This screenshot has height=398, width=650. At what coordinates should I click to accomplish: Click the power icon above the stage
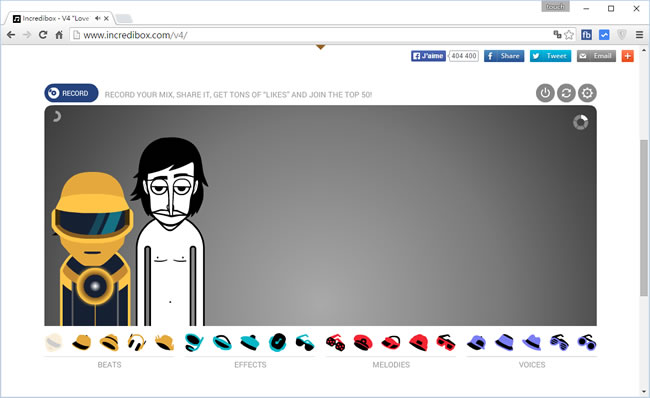coord(545,93)
